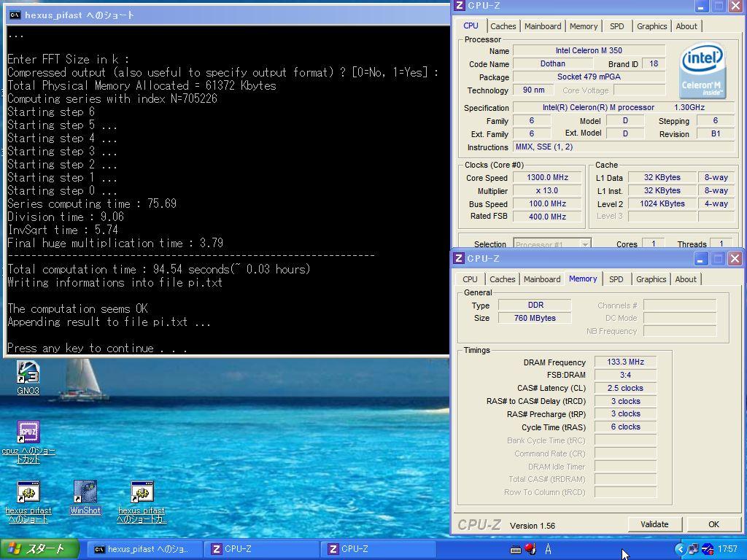This screenshot has height=560, width=747.
Task: Click the Code Name value Dothan
Action: coord(553,63)
